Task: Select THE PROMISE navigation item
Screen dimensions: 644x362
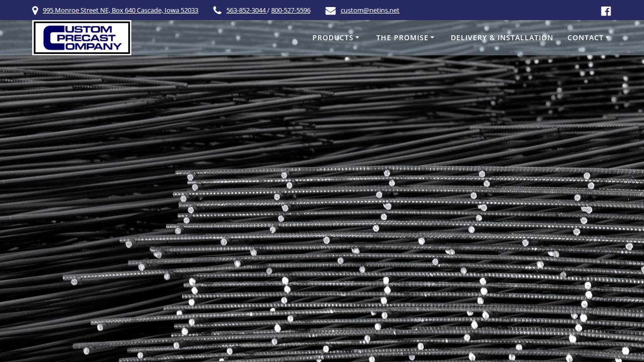Action: click(x=402, y=38)
